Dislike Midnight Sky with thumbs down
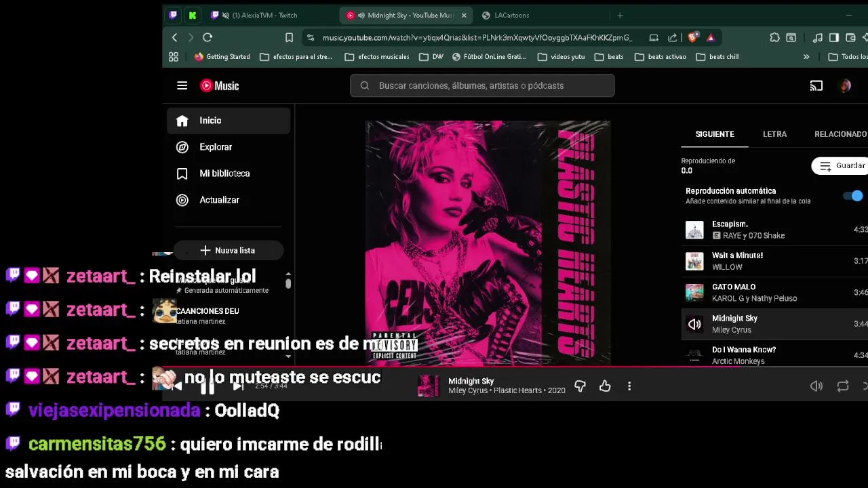This screenshot has width=868, height=488. (580, 386)
